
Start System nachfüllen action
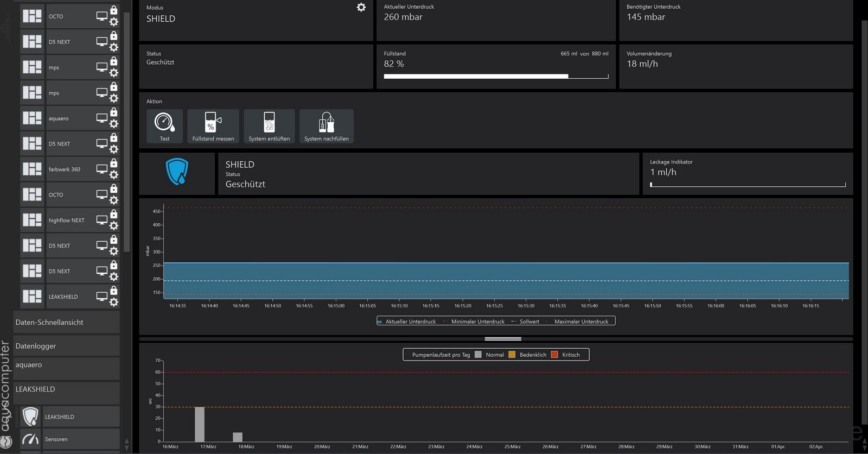click(x=327, y=126)
